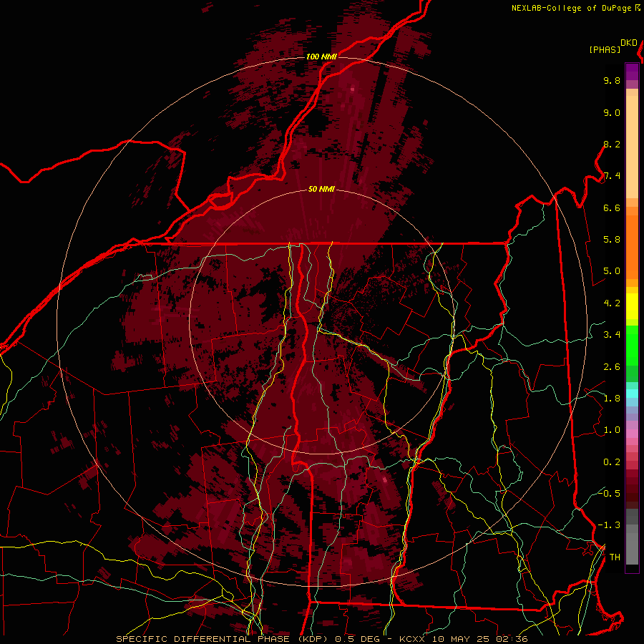Select the 0.2 scale value
This screenshot has width=644, height=644.
(612, 462)
